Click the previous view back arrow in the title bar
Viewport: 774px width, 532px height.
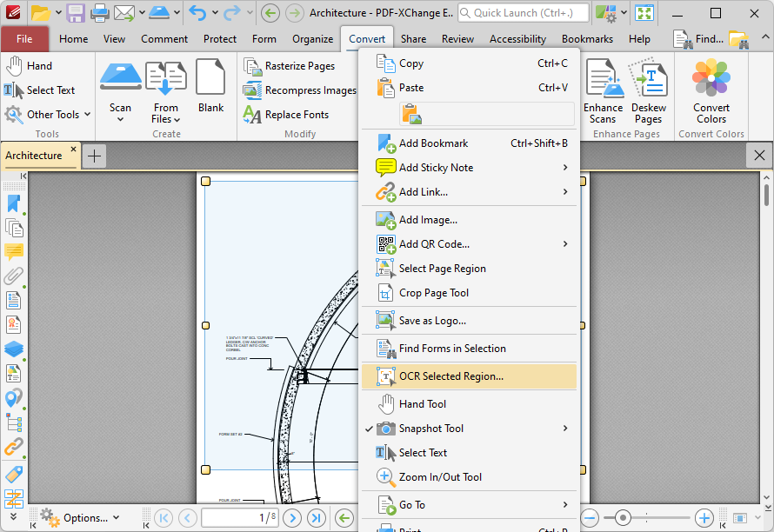coord(270,13)
